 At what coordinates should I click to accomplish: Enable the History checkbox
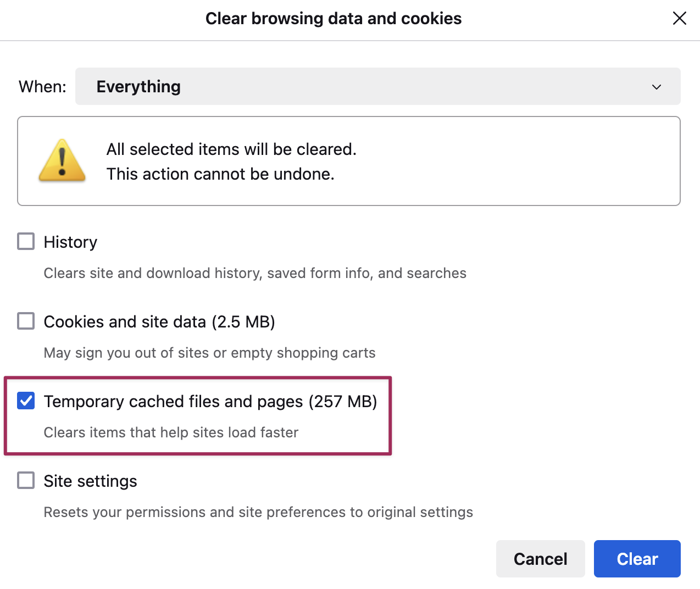click(x=26, y=242)
